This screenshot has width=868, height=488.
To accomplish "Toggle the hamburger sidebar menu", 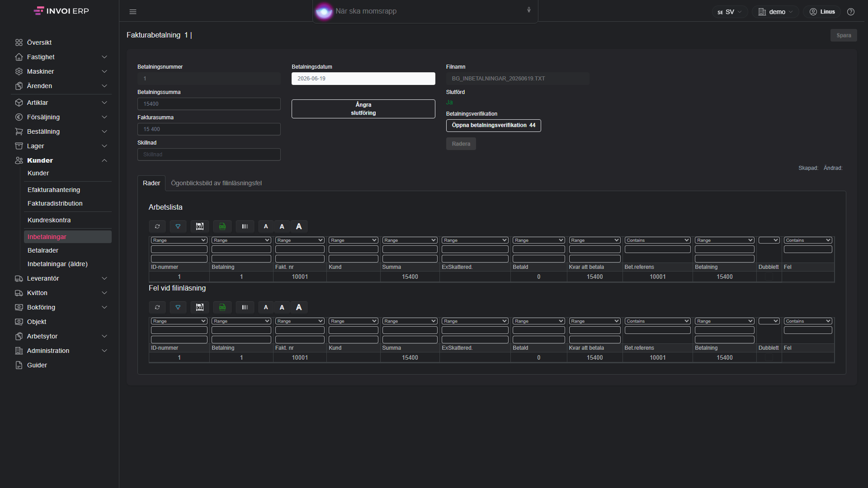I will tap(133, 12).
